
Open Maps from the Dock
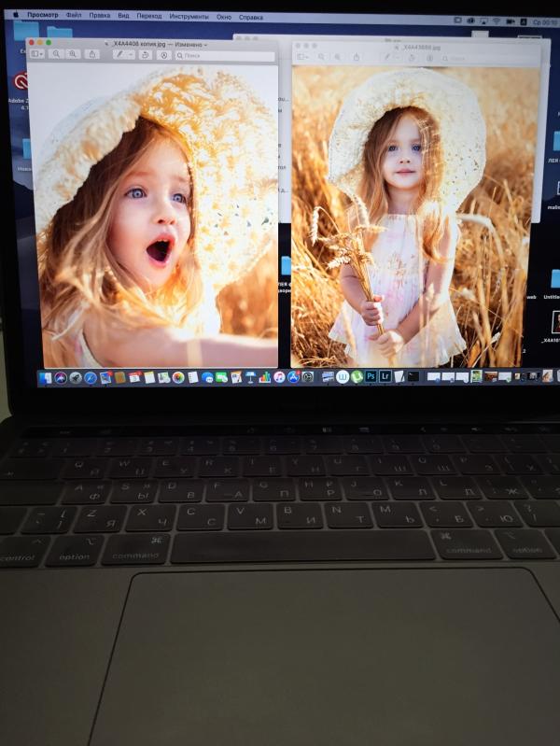coord(163,378)
